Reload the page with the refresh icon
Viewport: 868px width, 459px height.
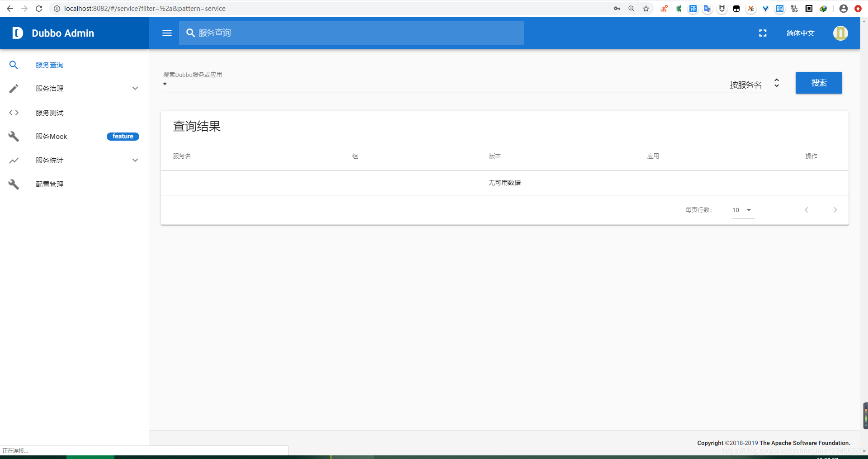coord(39,9)
